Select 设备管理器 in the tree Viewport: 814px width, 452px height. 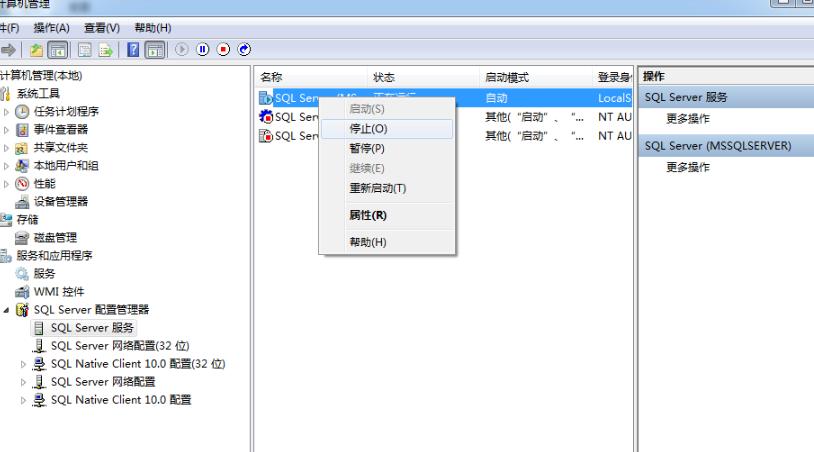(62, 201)
